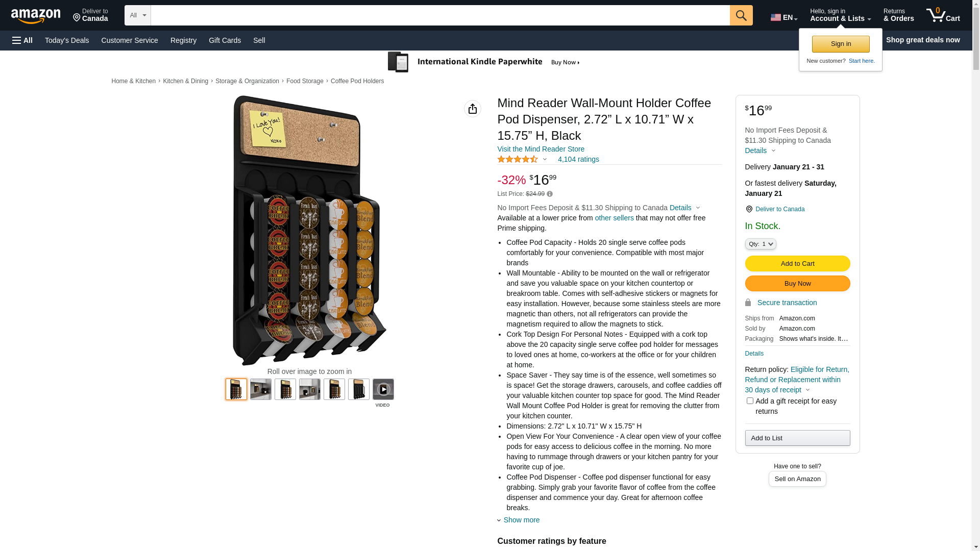Check the gift receipt checkbox

750,401
